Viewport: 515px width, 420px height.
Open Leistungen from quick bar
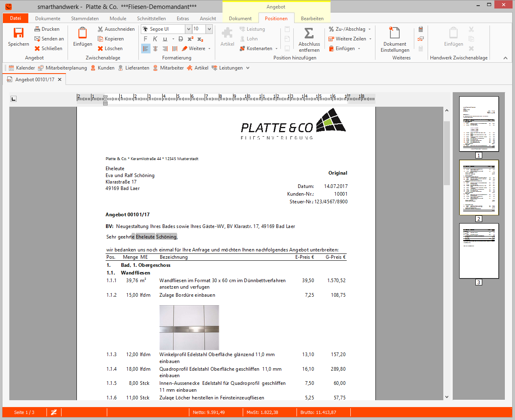[227, 68]
